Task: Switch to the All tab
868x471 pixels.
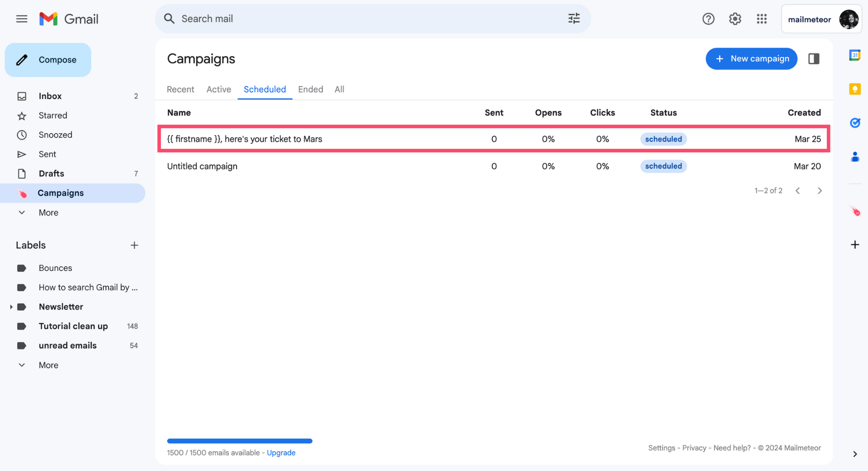Action: pyautogui.click(x=339, y=89)
